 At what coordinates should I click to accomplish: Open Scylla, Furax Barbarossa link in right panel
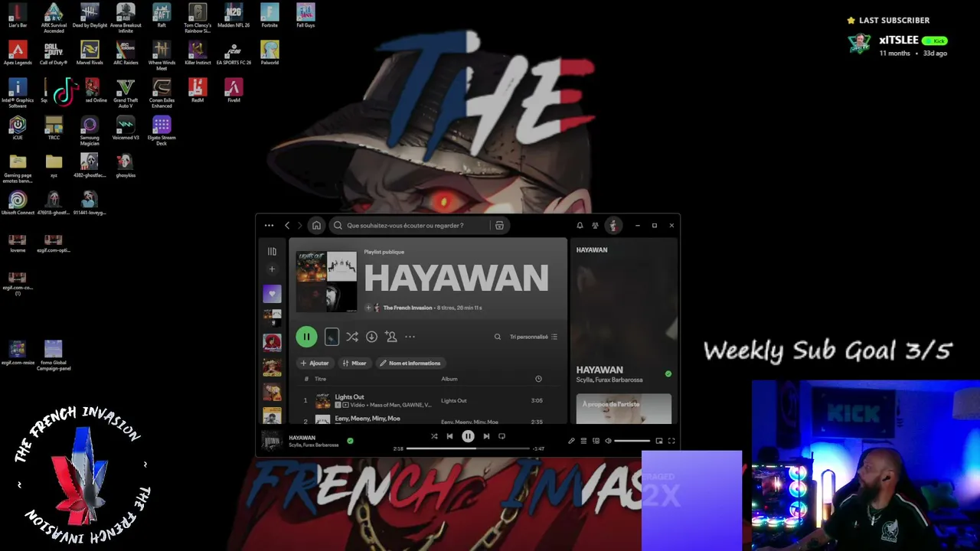click(x=609, y=380)
